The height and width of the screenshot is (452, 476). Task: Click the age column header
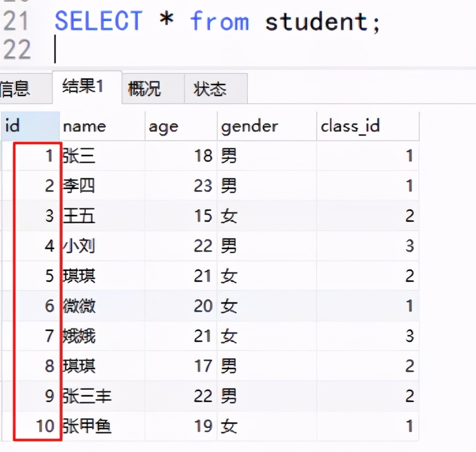pos(181,126)
